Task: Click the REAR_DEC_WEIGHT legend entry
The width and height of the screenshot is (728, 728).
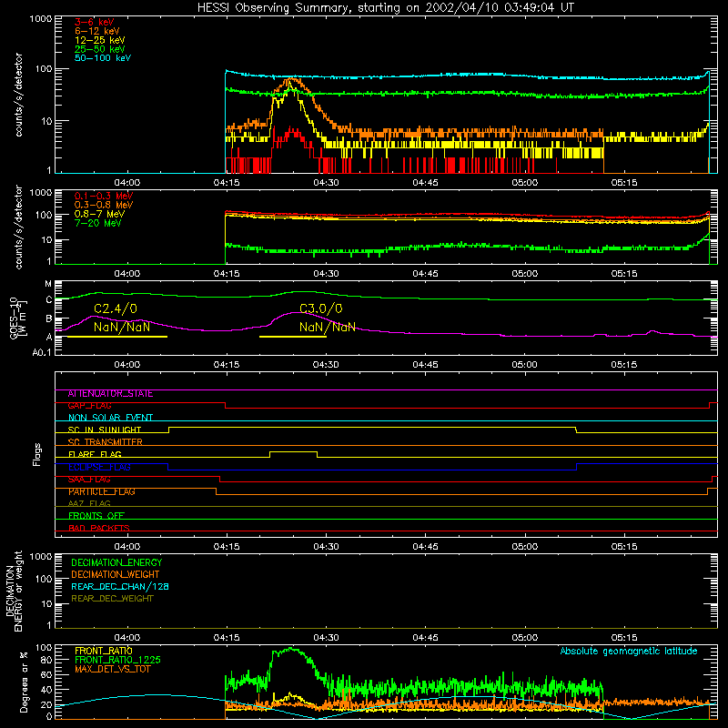Action: click(112, 599)
